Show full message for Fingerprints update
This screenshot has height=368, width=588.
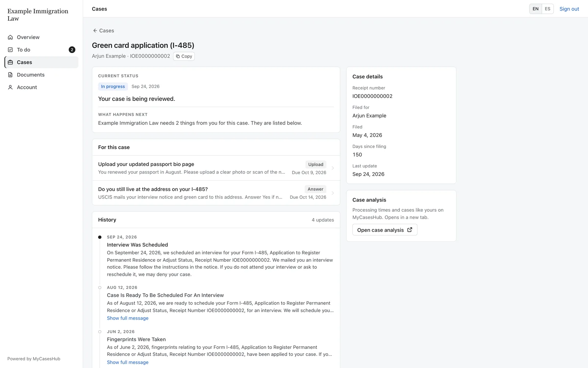128,362
